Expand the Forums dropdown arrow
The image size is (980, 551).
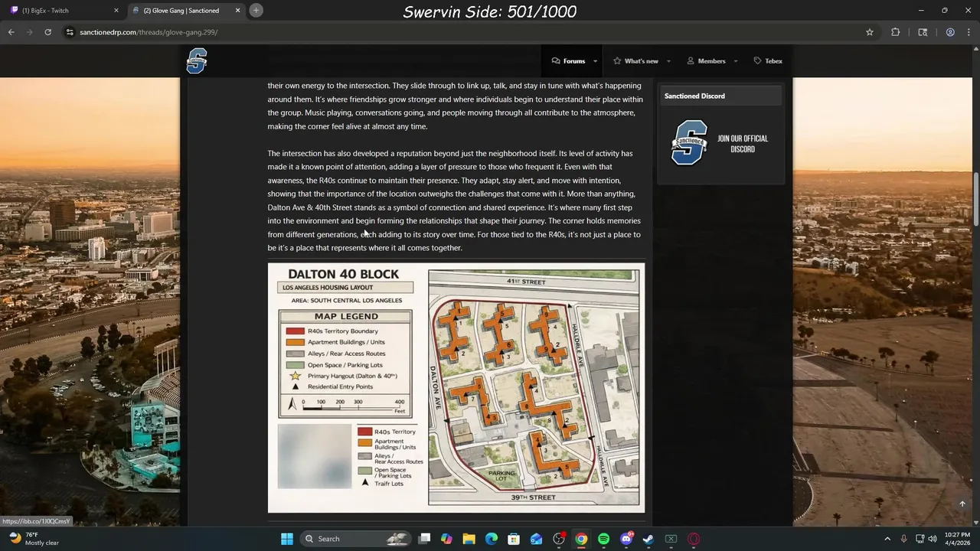(x=595, y=61)
